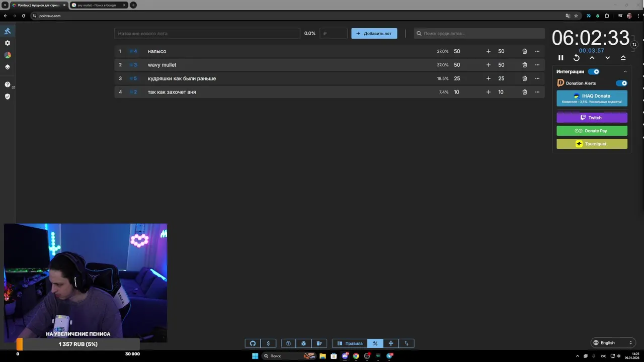The width and height of the screenshot is (644, 362).
Task: Pause the auction timer
Action: (561, 58)
